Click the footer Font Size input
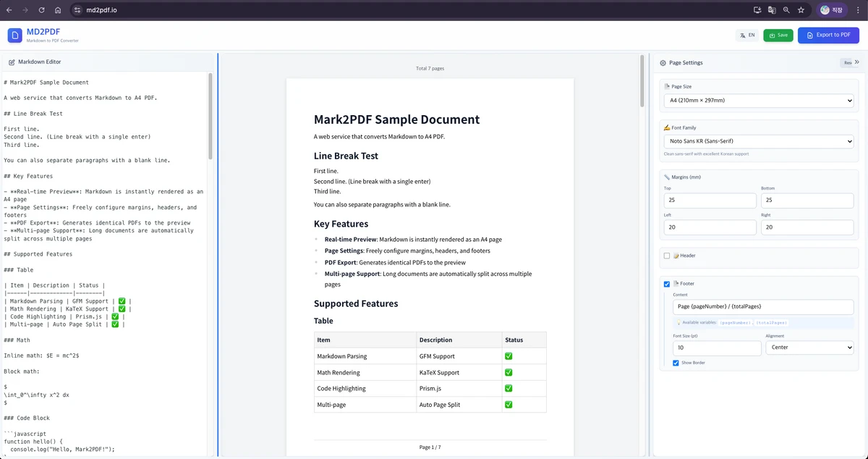 (717, 348)
